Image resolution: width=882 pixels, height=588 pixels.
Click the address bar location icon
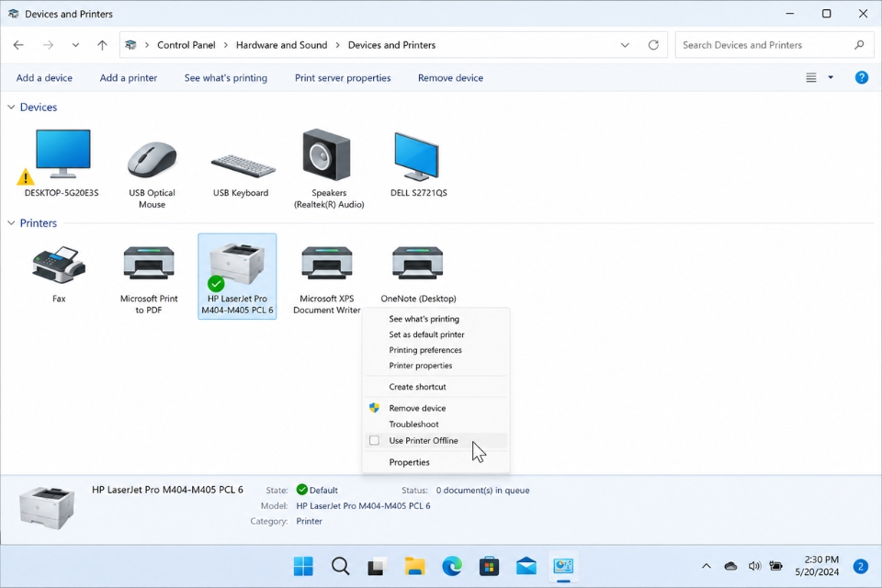click(x=130, y=45)
